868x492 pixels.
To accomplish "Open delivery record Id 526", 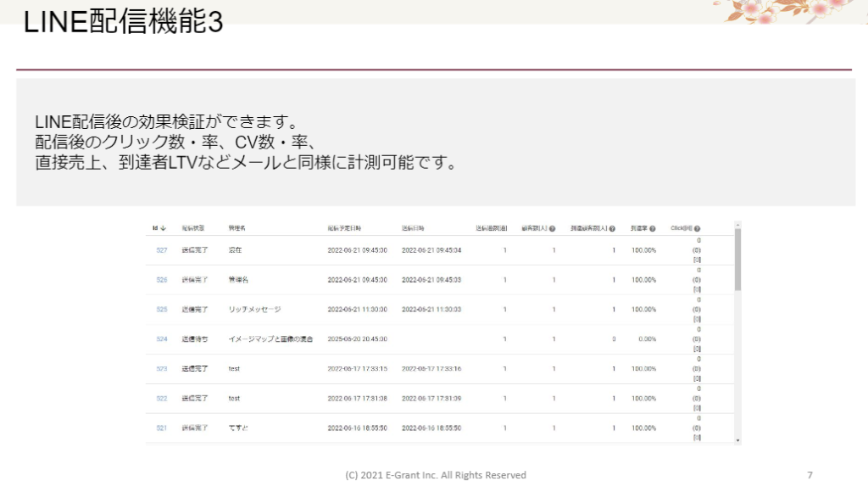I will 161,280.
